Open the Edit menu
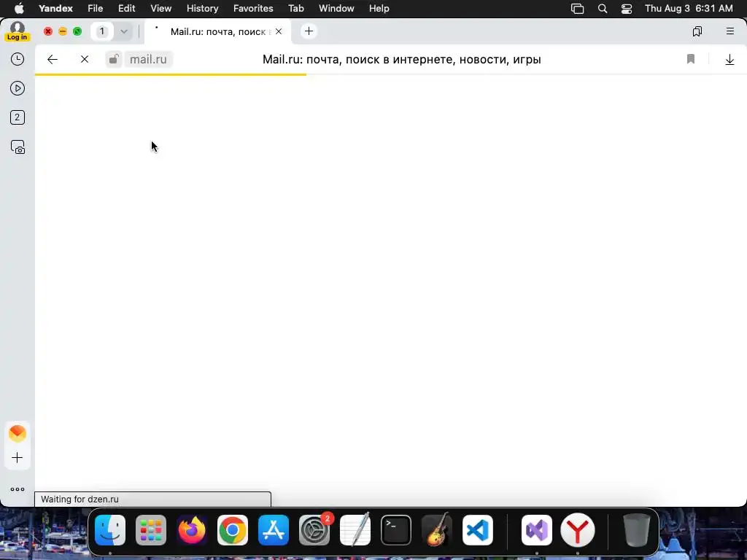Viewport: 747px width, 560px height. (x=127, y=9)
